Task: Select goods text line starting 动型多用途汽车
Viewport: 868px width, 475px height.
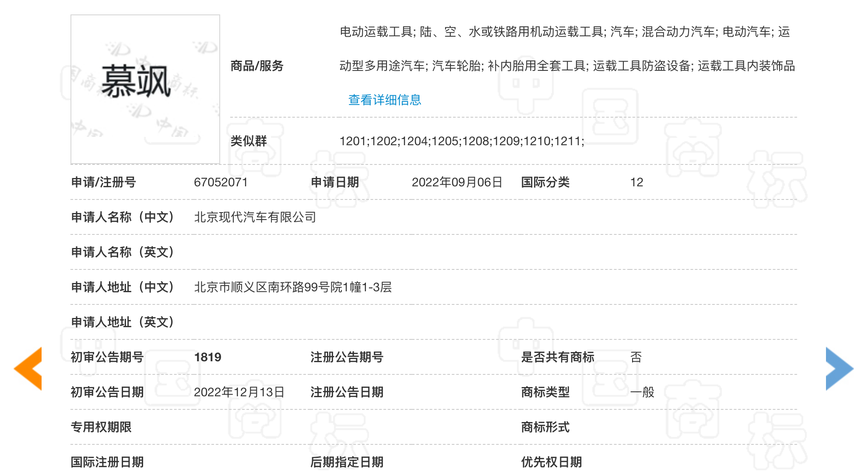Action: 567,66
